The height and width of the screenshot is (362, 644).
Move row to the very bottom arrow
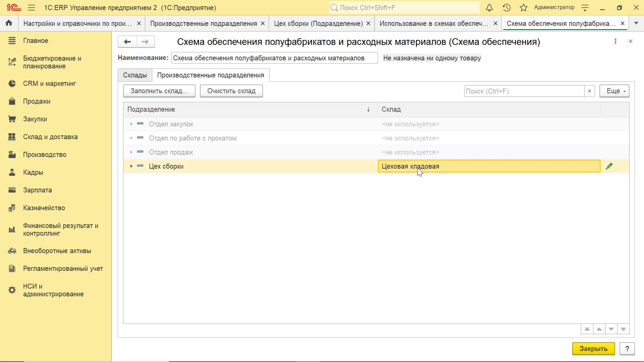coord(623,329)
